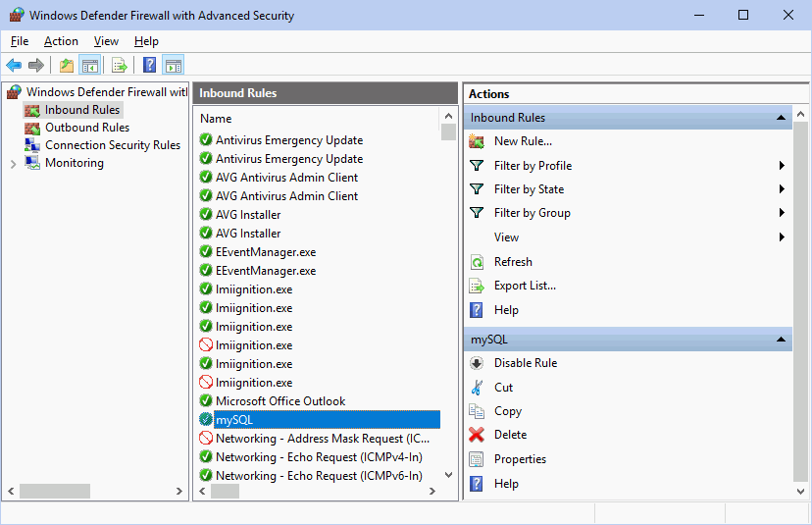This screenshot has width=812, height=525.
Task: Open Filter by State submenu arrow
Action: point(782,189)
